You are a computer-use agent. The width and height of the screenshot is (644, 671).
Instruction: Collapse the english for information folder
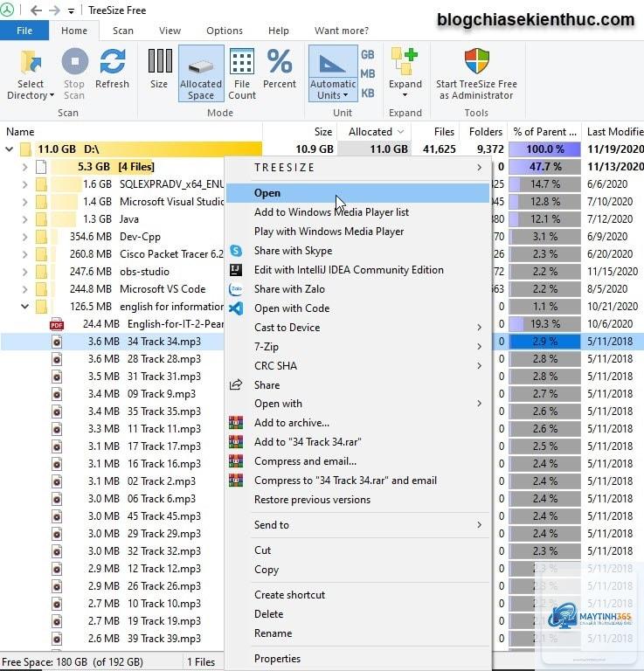pos(24,307)
